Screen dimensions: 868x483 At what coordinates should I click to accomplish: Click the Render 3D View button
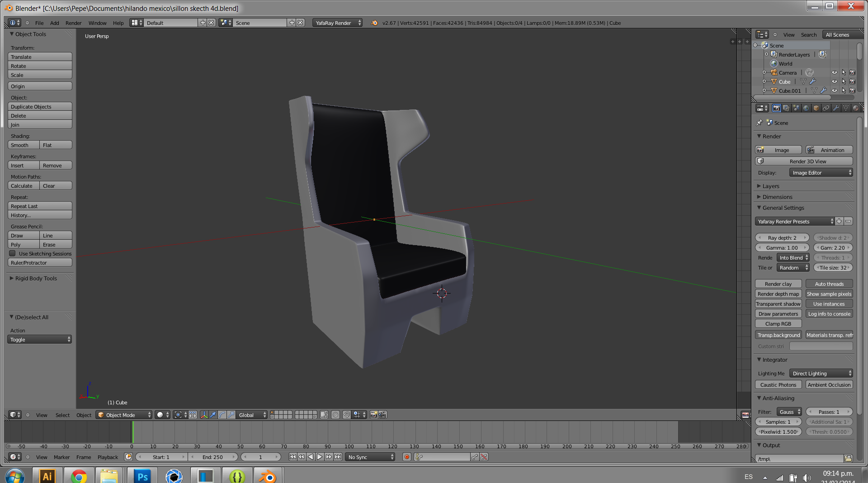[x=804, y=161]
